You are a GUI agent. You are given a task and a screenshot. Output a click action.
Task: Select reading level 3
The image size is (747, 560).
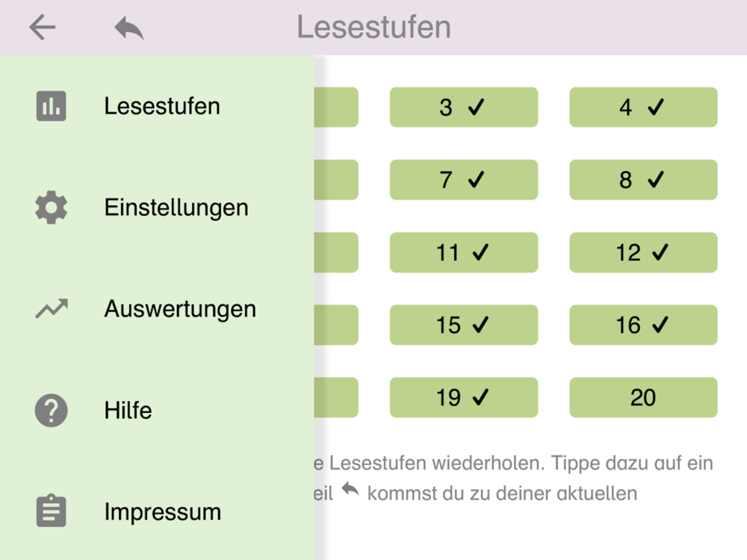click(x=464, y=107)
